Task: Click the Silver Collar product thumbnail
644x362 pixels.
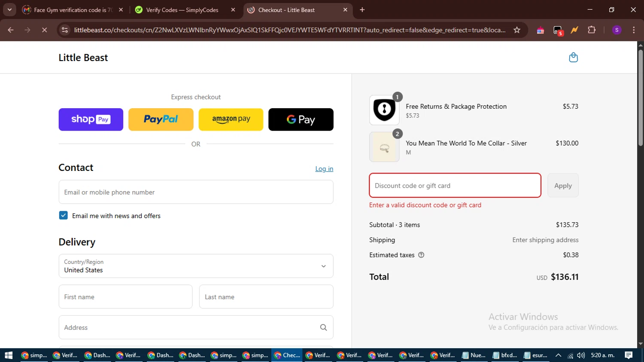Action: coord(384,147)
